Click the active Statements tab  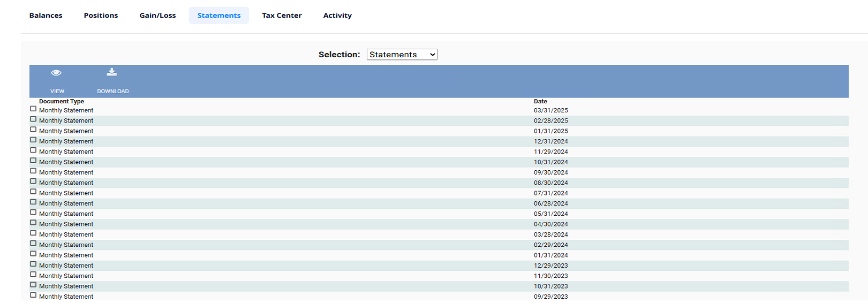point(219,16)
